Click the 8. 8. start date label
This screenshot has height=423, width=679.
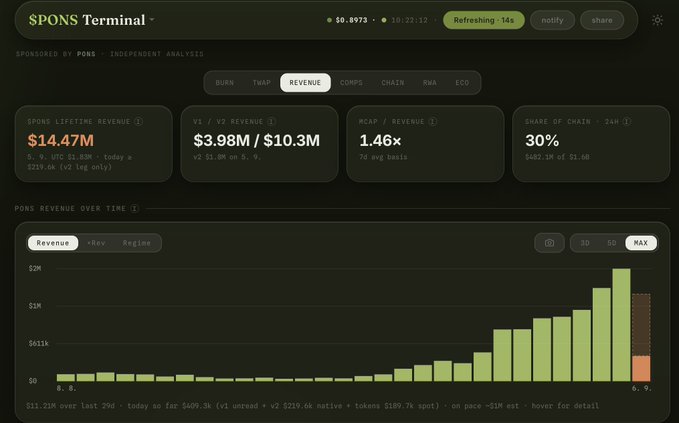66,388
